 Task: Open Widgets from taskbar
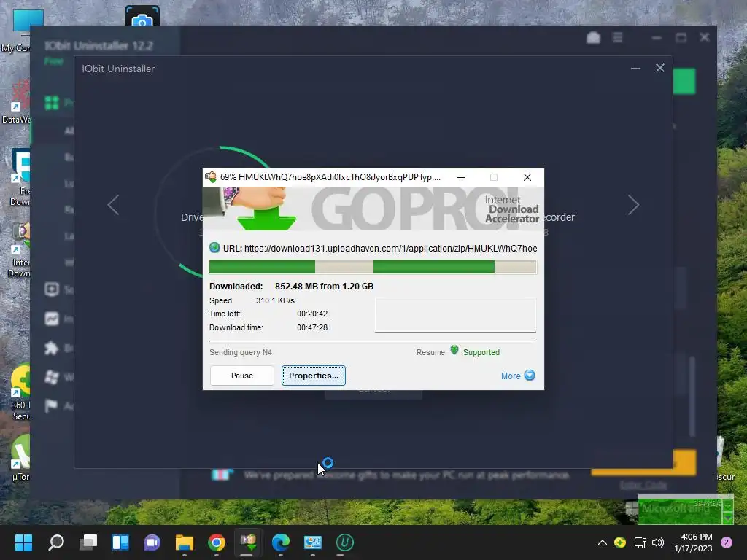(x=120, y=542)
